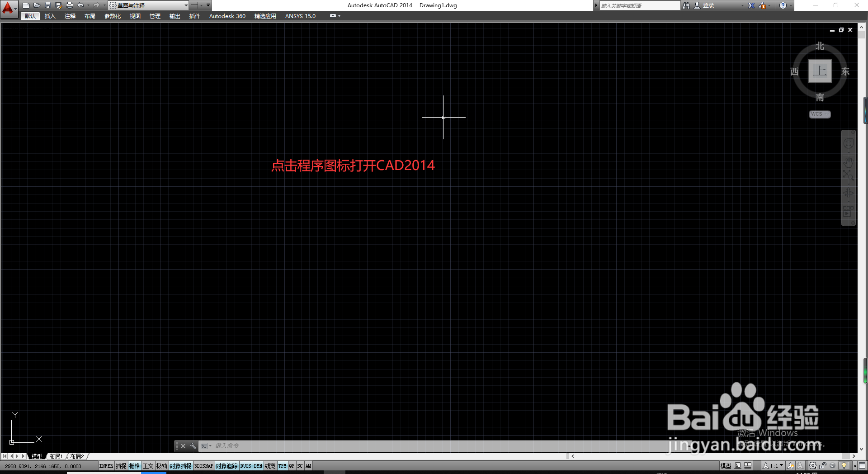Toggle 对象捕捉 object snap in status bar
Screen dimensions: 868x474
pos(181,466)
